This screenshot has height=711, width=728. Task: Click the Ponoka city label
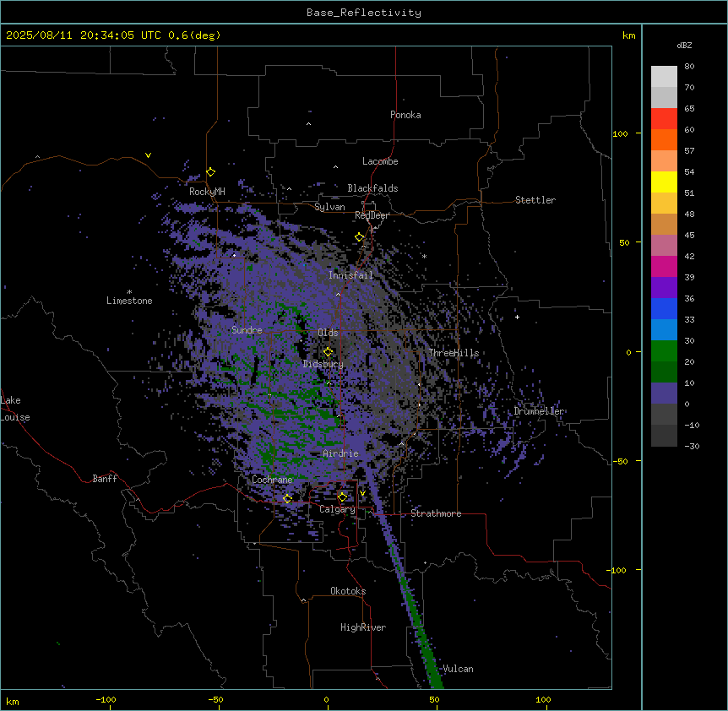click(x=405, y=115)
